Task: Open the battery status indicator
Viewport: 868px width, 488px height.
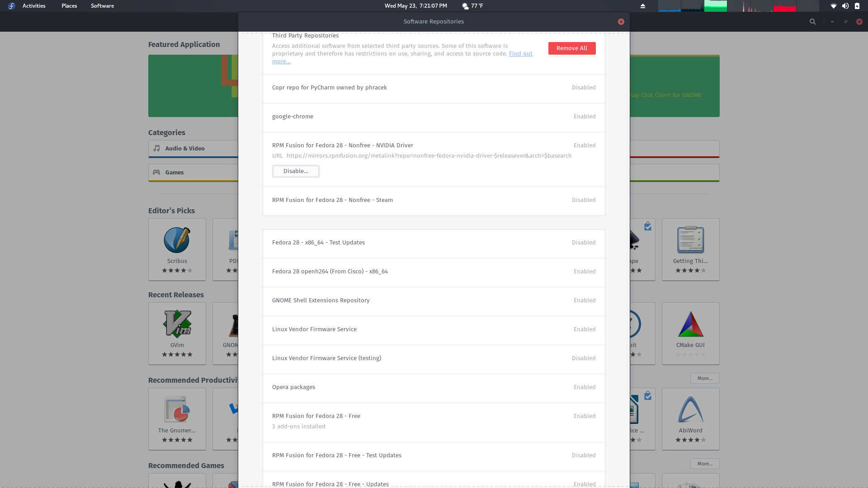Action: pos(857,6)
